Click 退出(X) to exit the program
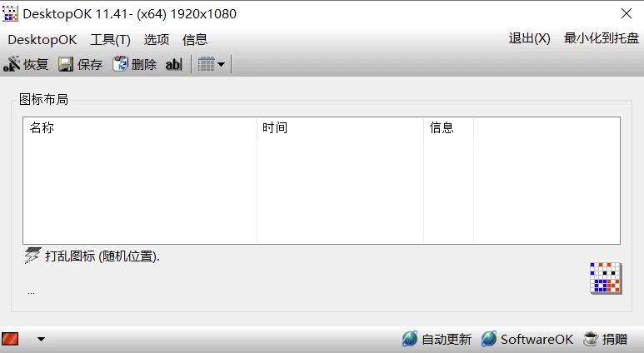644x353 pixels. point(529,38)
